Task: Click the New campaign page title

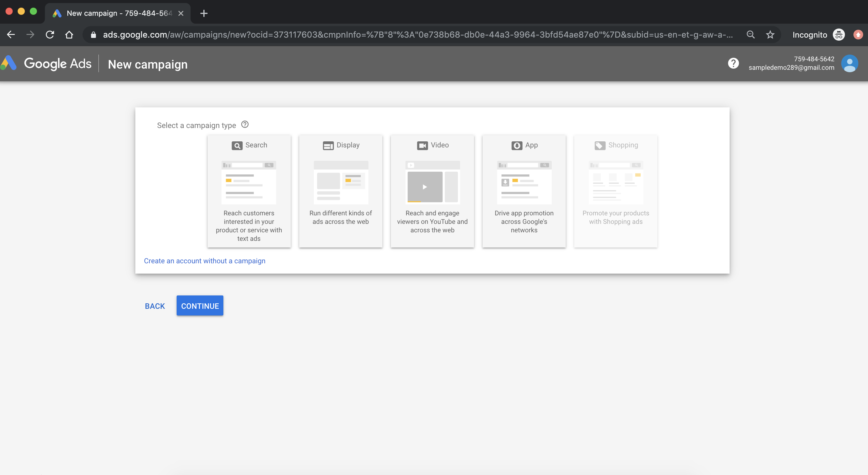Action: (x=147, y=64)
